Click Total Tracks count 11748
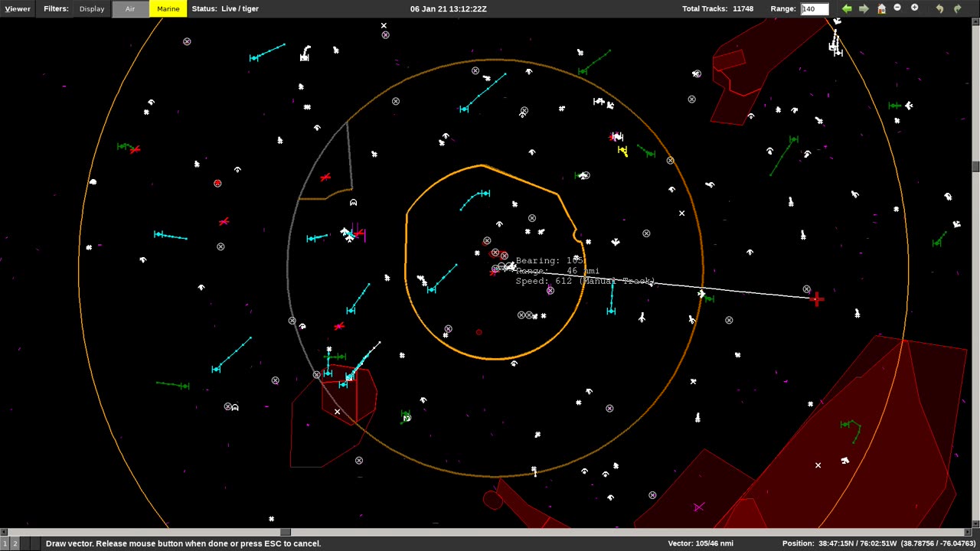The width and height of the screenshot is (980, 551). point(717,8)
